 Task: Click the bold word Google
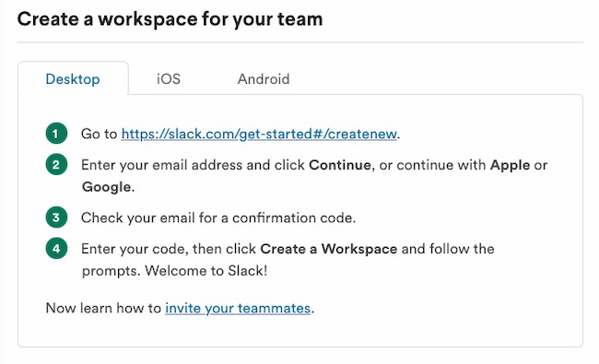click(106, 187)
